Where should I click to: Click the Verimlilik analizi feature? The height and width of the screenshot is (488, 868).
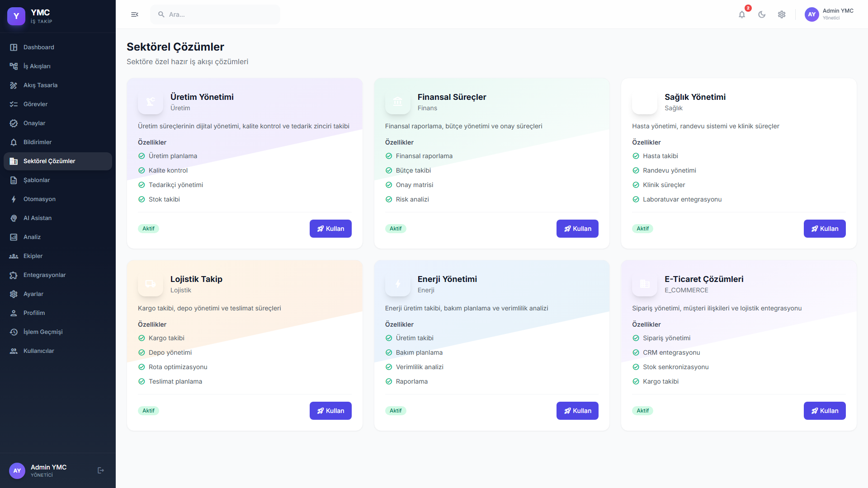[x=420, y=367]
